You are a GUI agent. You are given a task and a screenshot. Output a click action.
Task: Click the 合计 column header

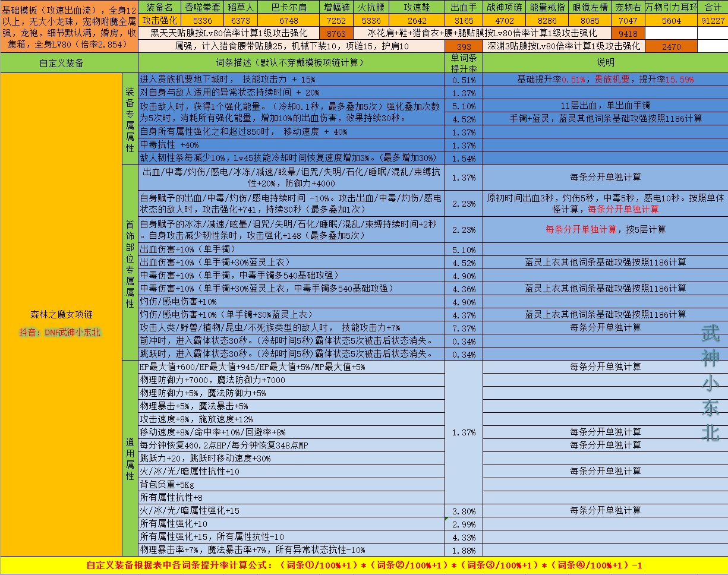pyautogui.click(x=713, y=7)
